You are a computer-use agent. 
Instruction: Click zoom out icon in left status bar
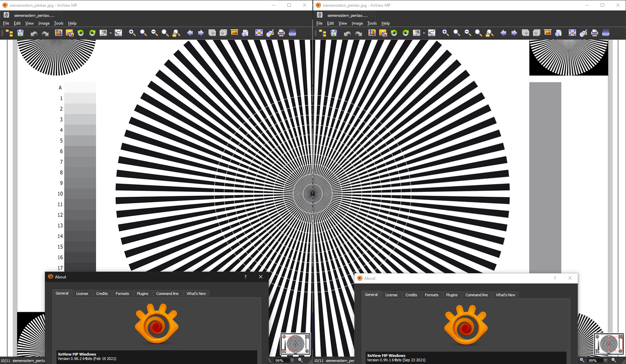301,360
